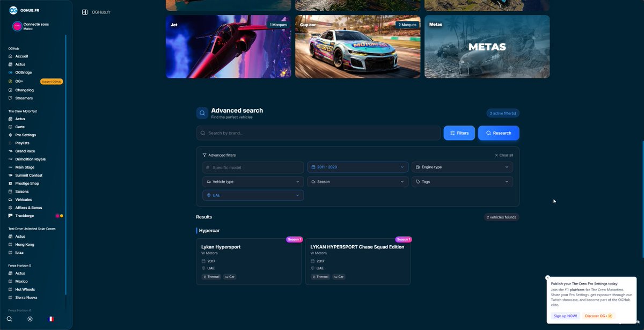
Task: Close the Pro Settings promo popup
Action: tap(547, 278)
